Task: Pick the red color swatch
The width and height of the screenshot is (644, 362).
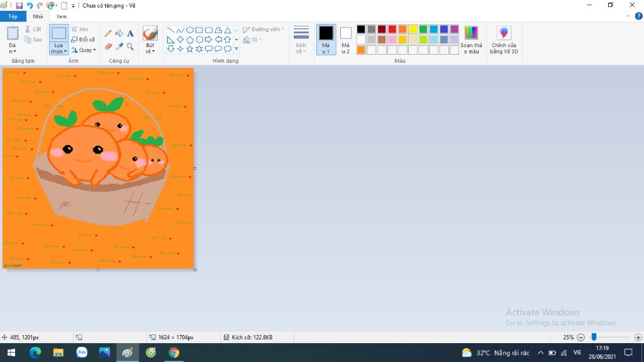Action: pos(392,29)
